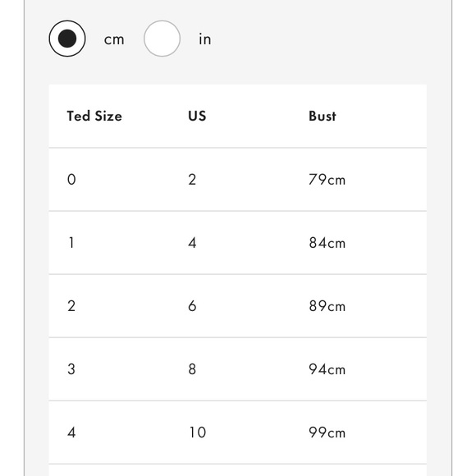Click the 'cm' unit label

coord(114,39)
